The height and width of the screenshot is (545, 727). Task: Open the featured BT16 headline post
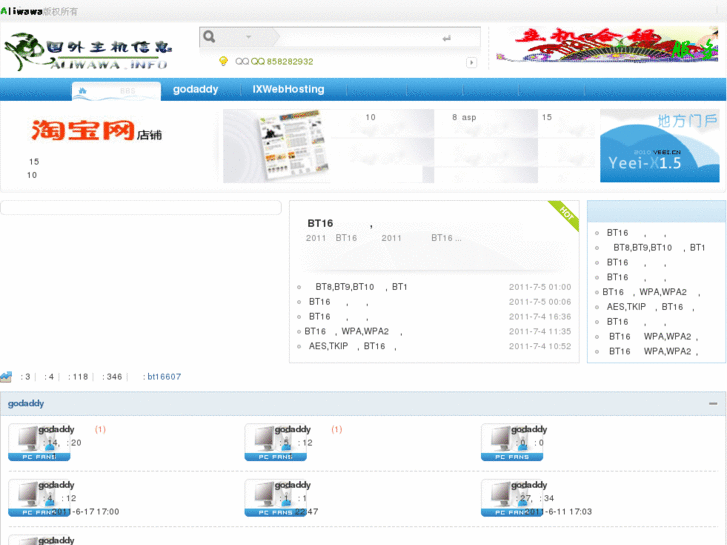tap(340, 224)
